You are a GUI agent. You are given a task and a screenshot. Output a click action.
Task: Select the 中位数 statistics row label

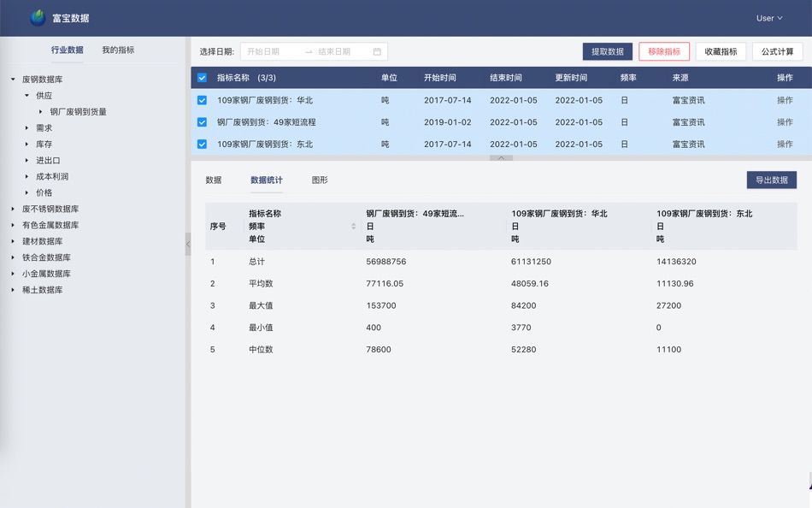click(261, 350)
